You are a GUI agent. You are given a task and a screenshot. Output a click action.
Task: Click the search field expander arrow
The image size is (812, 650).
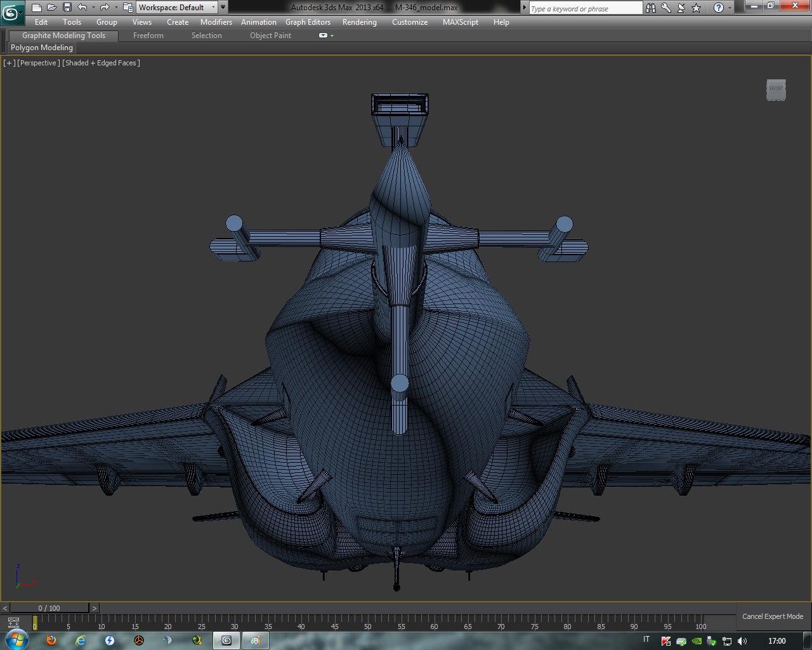[x=525, y=8]
